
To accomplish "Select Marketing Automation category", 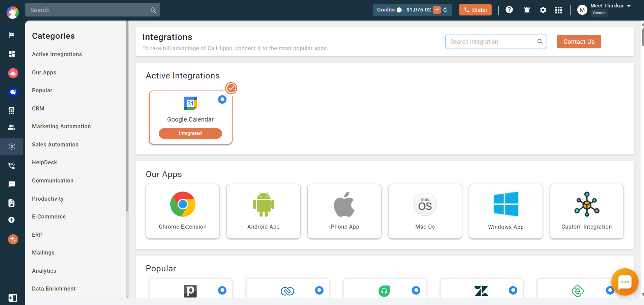I will point(61,127).
